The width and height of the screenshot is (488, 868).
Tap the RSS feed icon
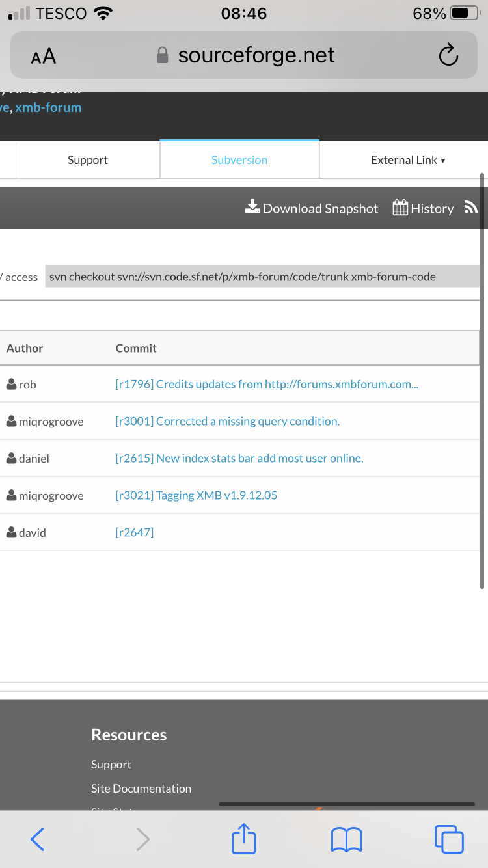(x=470, y=208)
